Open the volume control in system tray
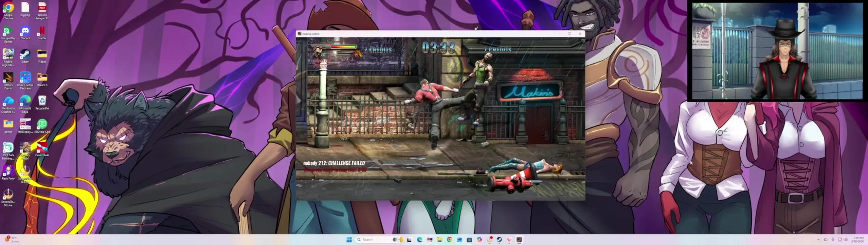 click(x=846, y=240)
